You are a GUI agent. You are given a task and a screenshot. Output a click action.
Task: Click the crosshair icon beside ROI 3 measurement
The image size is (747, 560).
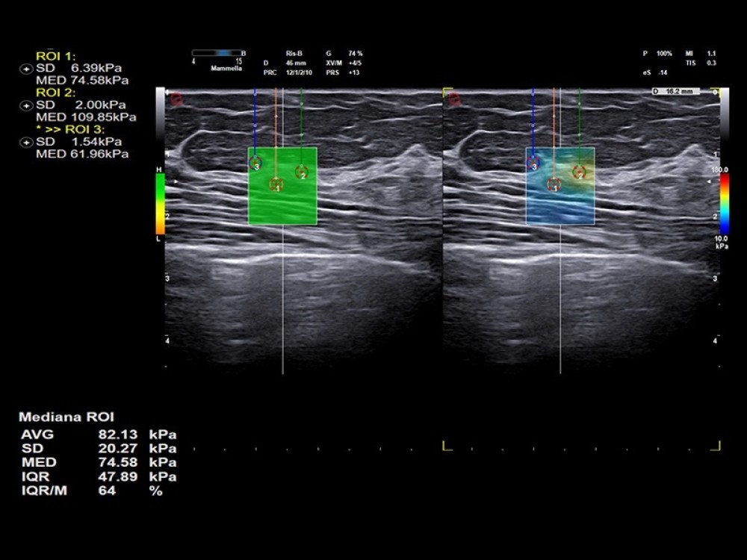point(28,141)
